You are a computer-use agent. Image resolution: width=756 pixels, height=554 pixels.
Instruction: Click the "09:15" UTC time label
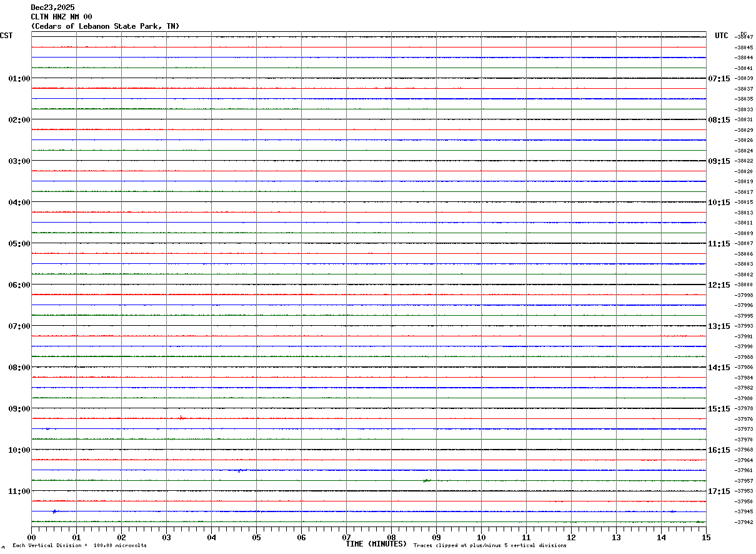[x=719, y=161]
